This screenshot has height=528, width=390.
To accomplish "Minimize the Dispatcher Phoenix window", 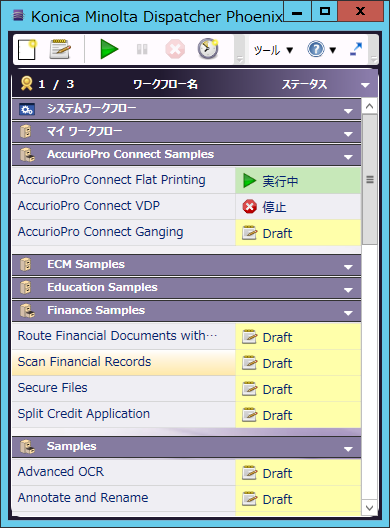I will (297, 11).
